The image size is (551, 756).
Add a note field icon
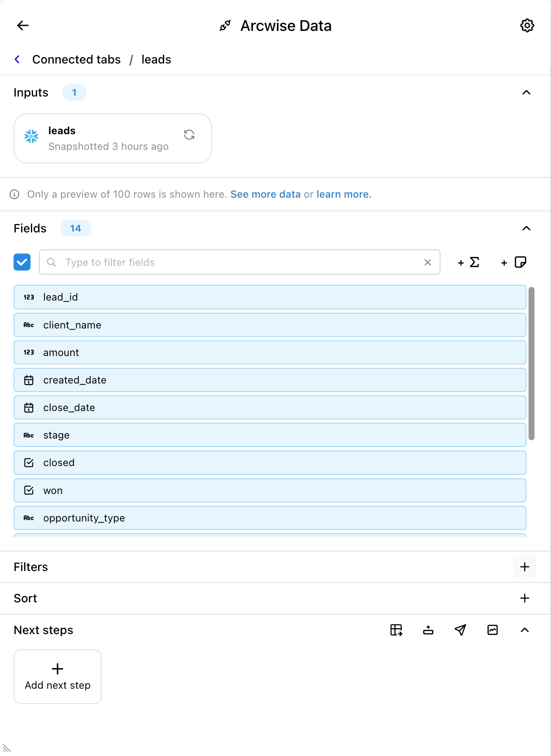(x=514, y=262)
